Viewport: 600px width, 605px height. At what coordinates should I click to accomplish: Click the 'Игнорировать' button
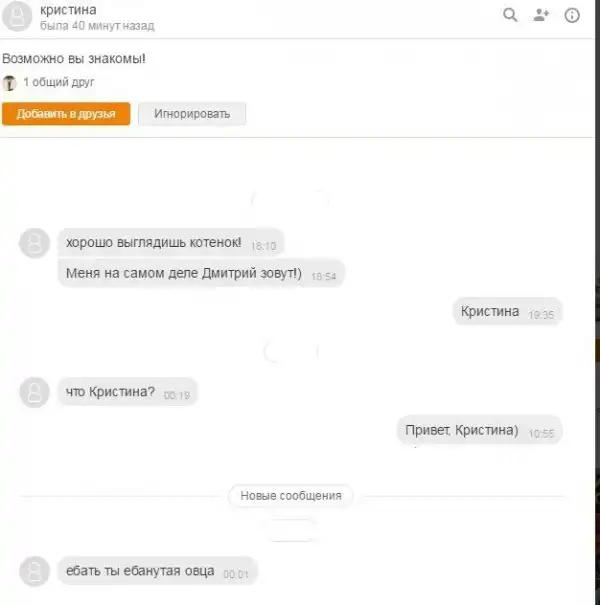click(192, 114)
